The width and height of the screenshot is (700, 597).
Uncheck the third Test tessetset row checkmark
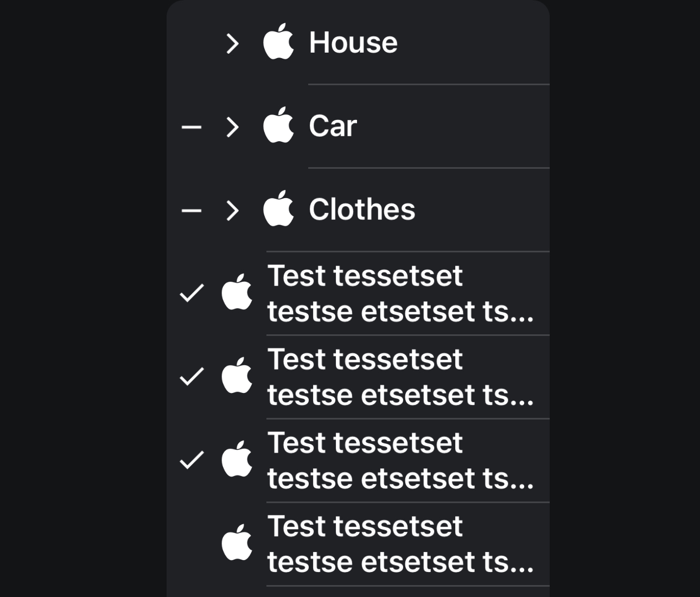tap(192, 460)
